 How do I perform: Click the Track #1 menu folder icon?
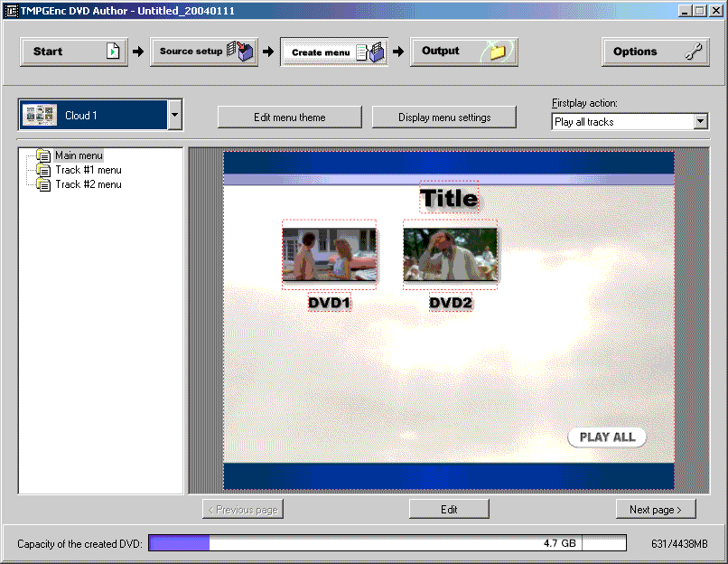[x=43, y=170]
